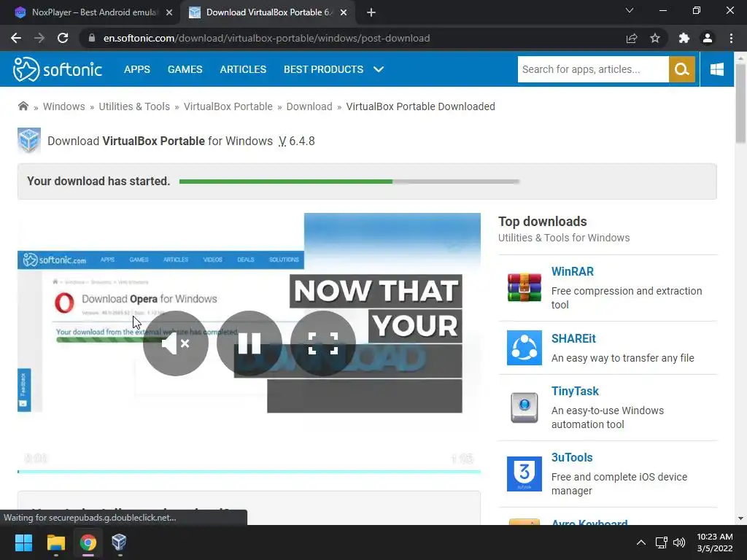747x560 pixels.
Task: Click the Feedback tab in video
Action: pyautogui.click(x=24, y=390)
